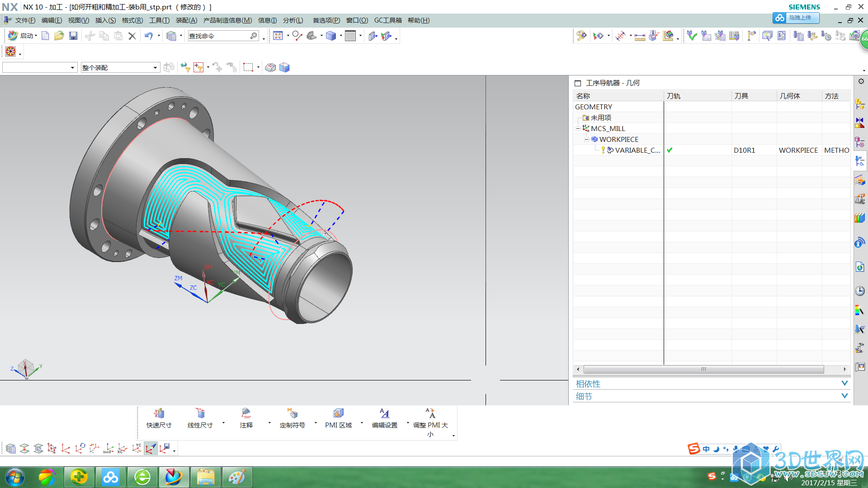Toggle the highlighted selection filter button
This screenshot has height=488, width=868.
[x=198, y=68]
